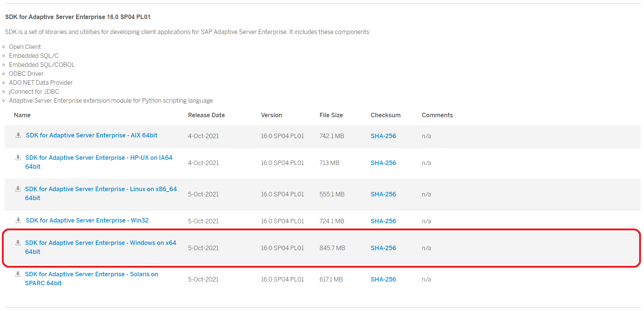The width and height of the screenshot is (644, 311).
Task: Click the Version column header
Action: coord(272,115)
